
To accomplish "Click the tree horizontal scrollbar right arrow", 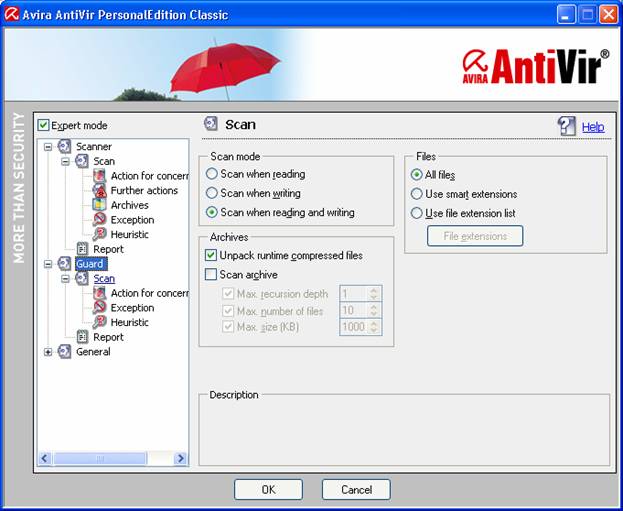I will [181, 458].
